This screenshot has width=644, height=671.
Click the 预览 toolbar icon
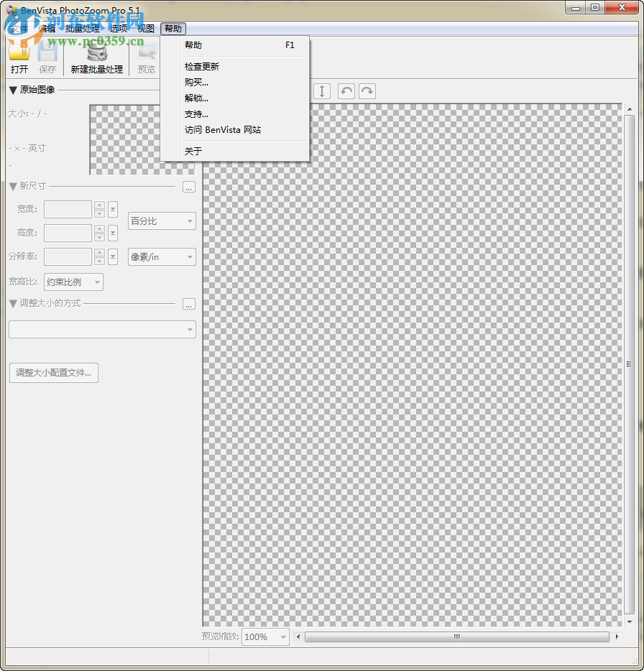(x=146, y=54)
